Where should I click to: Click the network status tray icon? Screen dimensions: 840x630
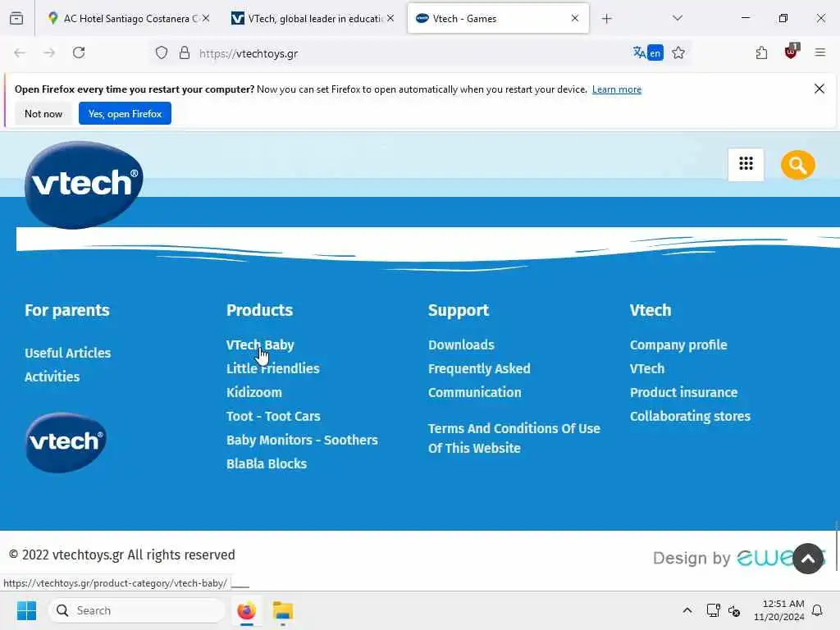click(713, 610)
